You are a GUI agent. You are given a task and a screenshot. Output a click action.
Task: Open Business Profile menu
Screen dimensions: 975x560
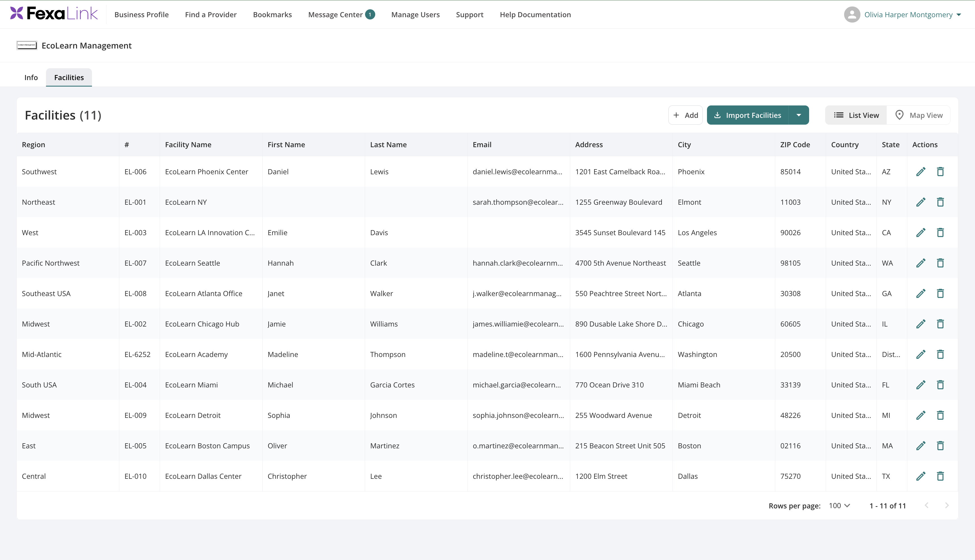(x=141, y=15)
